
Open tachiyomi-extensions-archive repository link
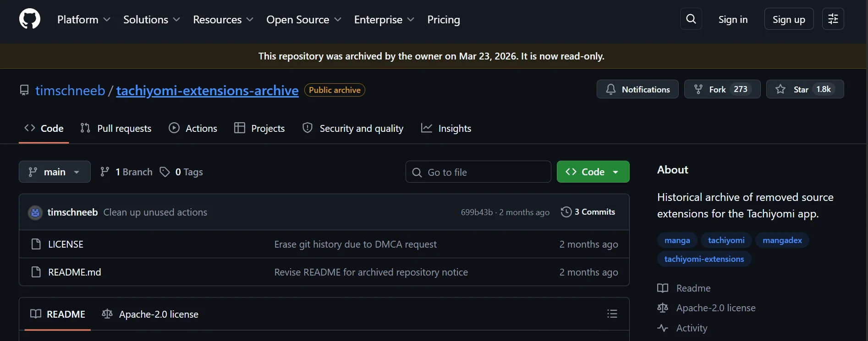[207, 90]
